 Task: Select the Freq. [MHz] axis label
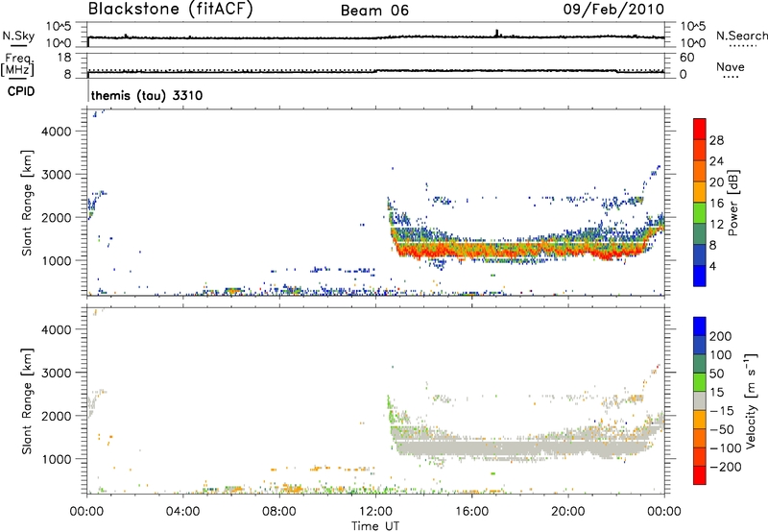[17, 64]
